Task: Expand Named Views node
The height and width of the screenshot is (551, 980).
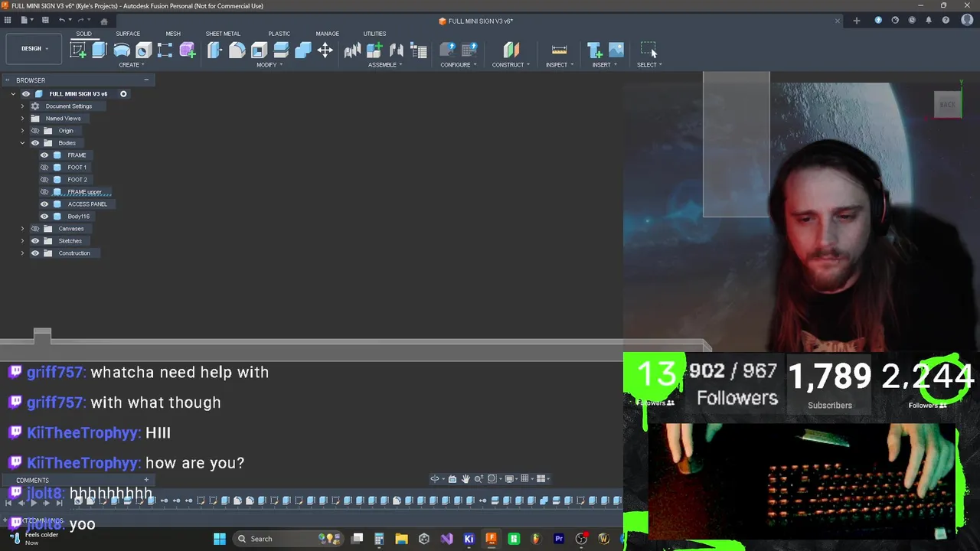Action: click(22, 119)
